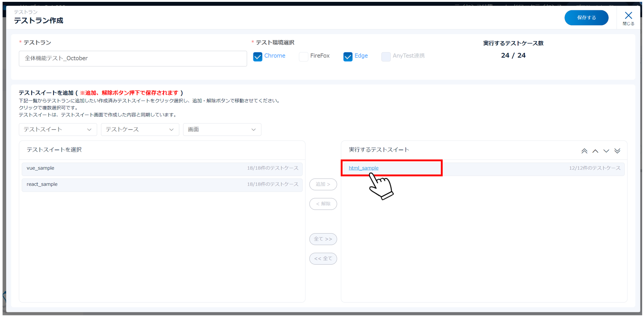Viewport: 644px width, 316px height.
Task: Click move-to-top double up arrow icon
Action: pos(584,151)
